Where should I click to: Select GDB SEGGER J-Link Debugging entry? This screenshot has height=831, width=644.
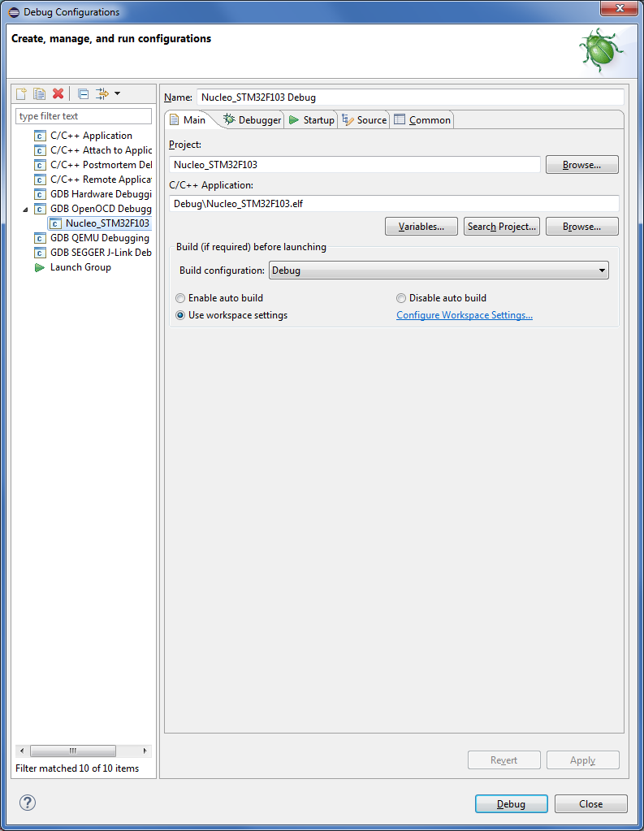[101, 253]
